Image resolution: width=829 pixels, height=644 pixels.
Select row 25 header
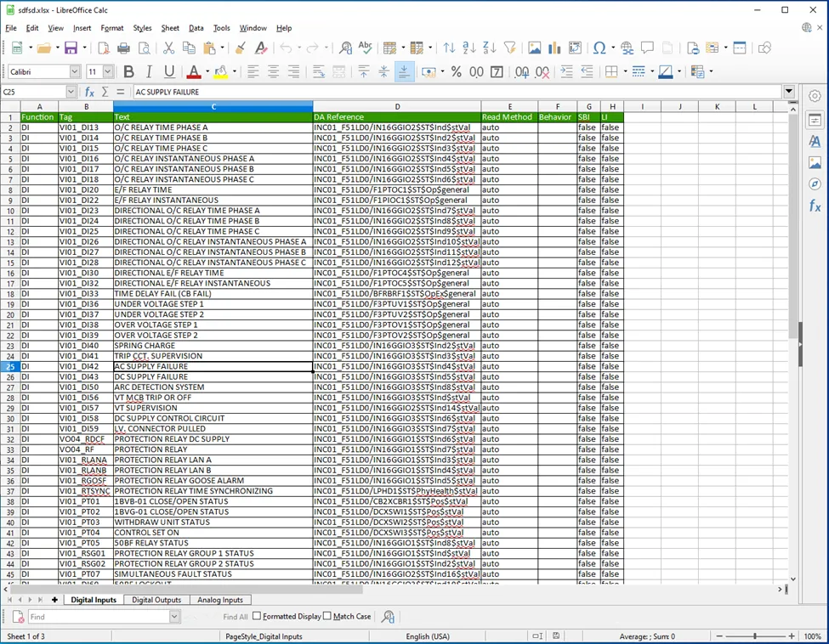(10, 366)
